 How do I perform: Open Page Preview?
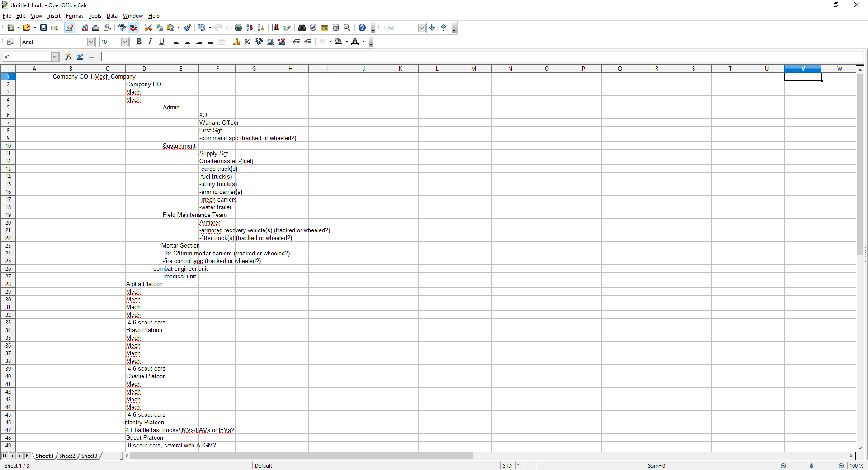(107, 28)
